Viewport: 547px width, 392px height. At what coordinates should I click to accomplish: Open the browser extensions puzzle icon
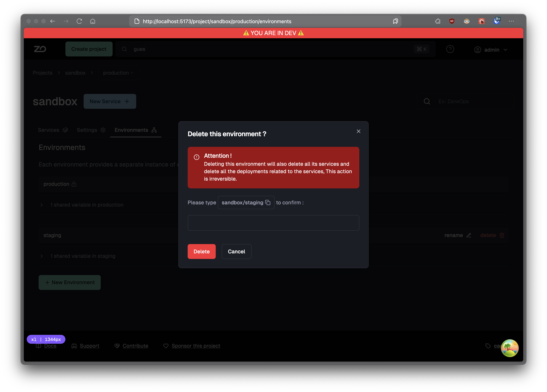click(438, 21)
